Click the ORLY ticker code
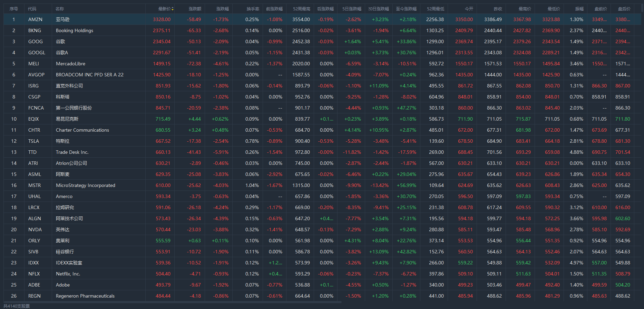 pos(34,241)
